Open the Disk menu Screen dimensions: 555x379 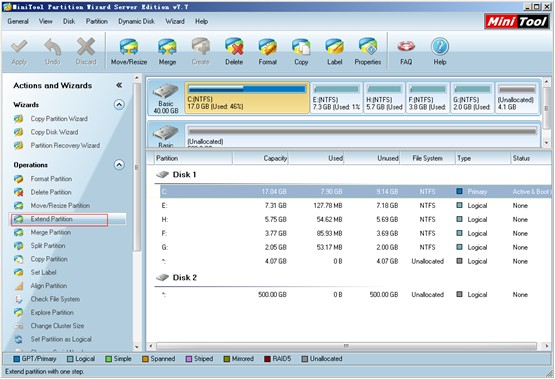pos(69,22)
